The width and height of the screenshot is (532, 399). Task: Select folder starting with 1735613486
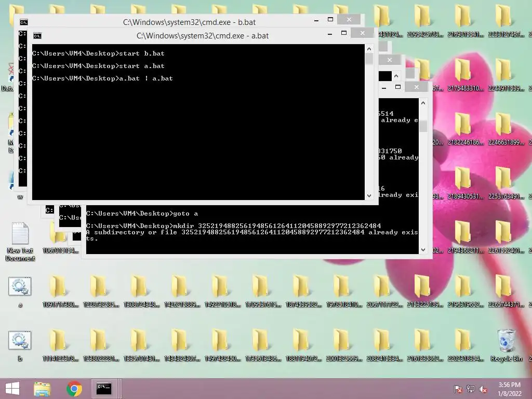point(263,345)
